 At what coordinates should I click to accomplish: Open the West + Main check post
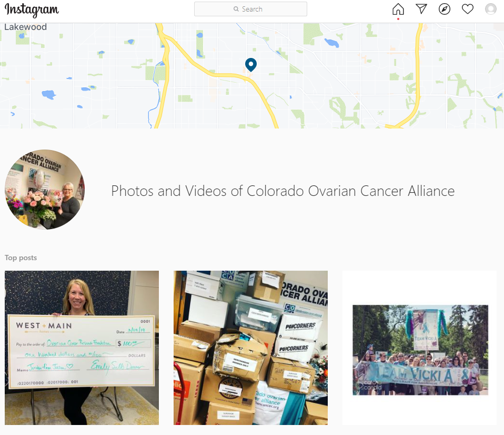(x=82, y=348)
